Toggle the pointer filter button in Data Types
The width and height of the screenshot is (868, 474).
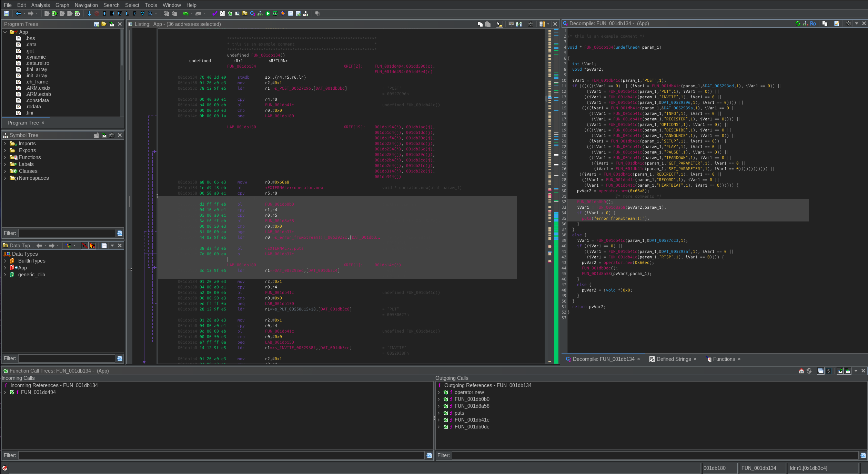(92, 246)
